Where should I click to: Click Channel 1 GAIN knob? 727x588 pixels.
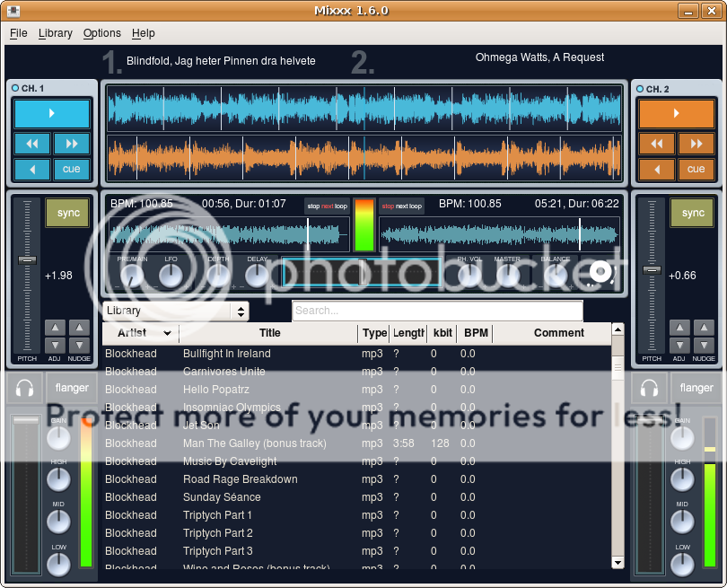pos(59,438)
